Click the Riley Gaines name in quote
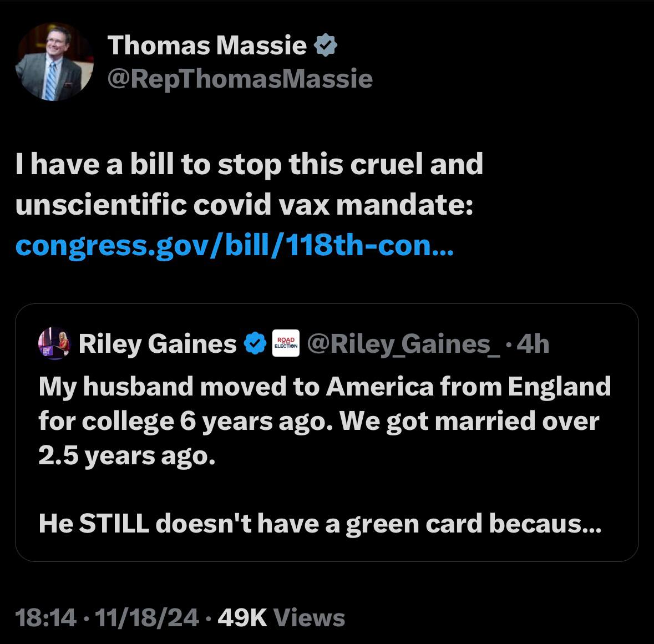 (x=157, y=344)
